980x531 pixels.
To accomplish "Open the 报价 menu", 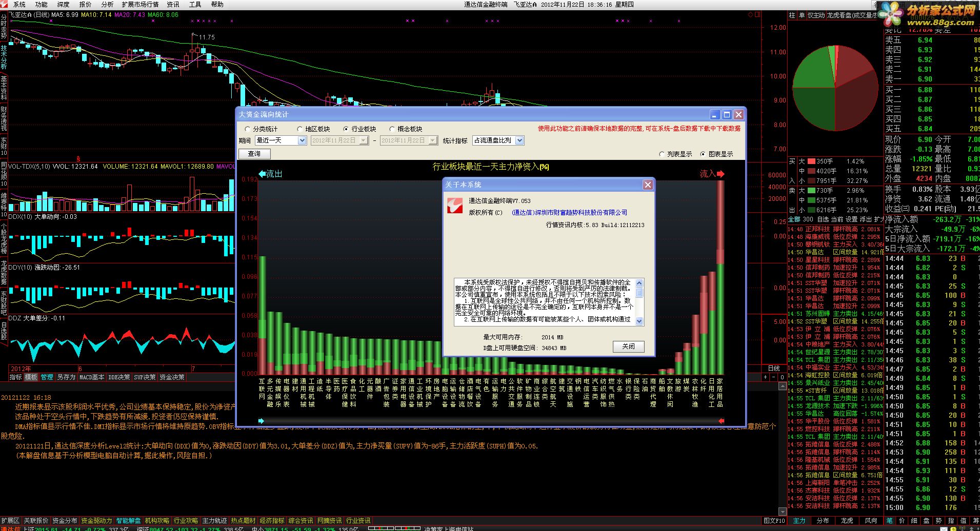I will [85, 4].
